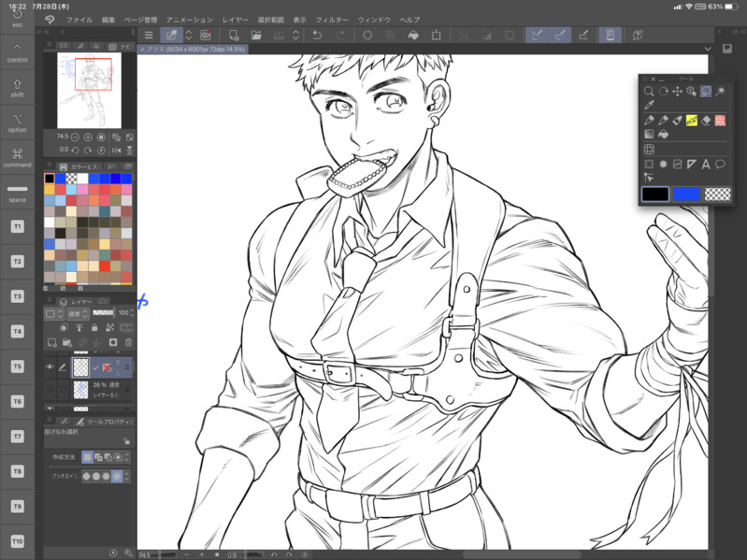The image size is (747, 560).
Task: Expand the anti-aliasing options arrows
Action: tap(127, 476)
